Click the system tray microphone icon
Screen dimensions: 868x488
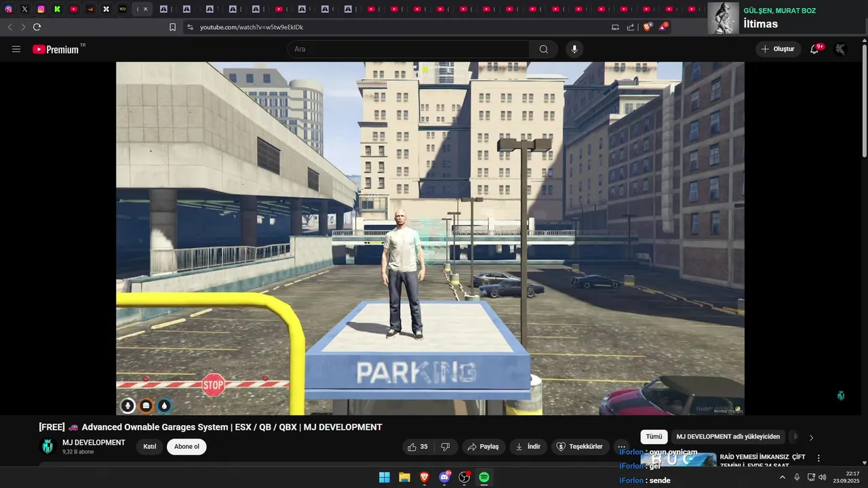click(797, 477)
